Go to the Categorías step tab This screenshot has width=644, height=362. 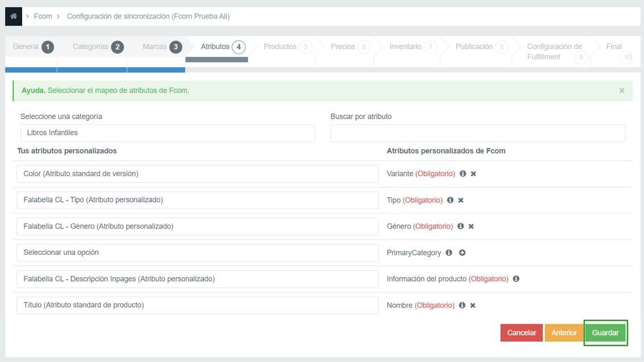91,47
